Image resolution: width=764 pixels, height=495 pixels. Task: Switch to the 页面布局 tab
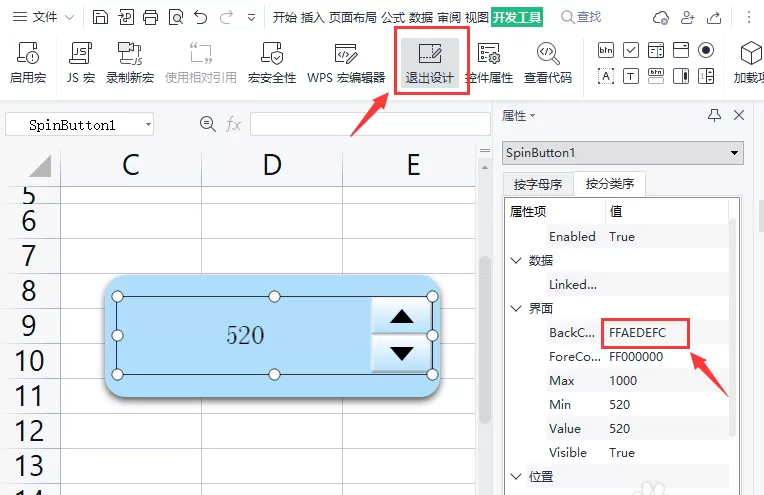tap(353, 18)
